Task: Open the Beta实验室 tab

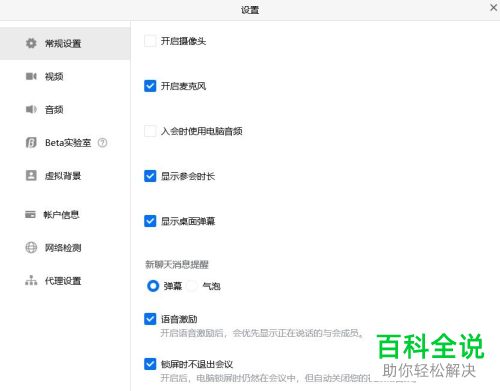Action: click(65, 143)
